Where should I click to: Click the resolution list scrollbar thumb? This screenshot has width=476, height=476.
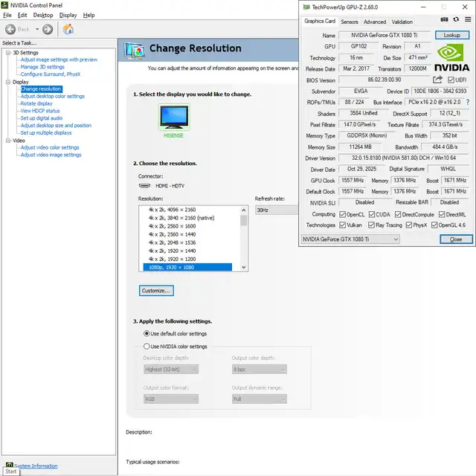pyautogui.click(x=243, y=220)
